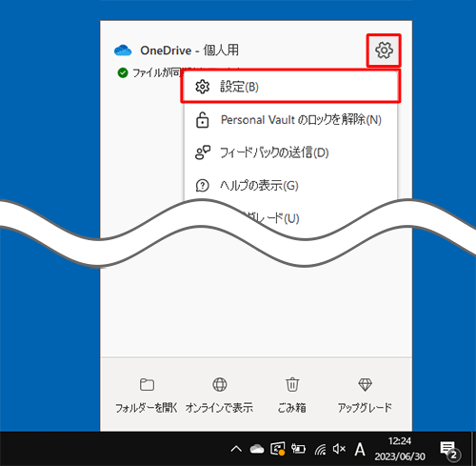Click アップグレード diamond button

(x=365, y=395)
